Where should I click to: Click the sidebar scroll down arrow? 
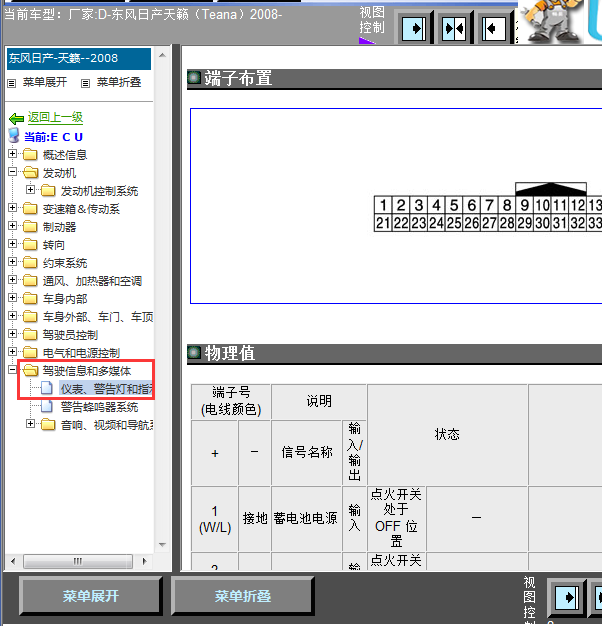162,545
